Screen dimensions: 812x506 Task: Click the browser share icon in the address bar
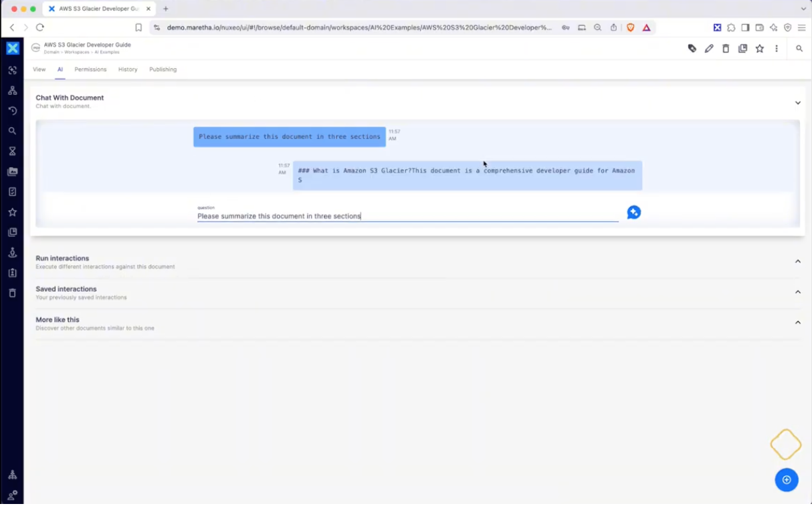coord(613,27)
